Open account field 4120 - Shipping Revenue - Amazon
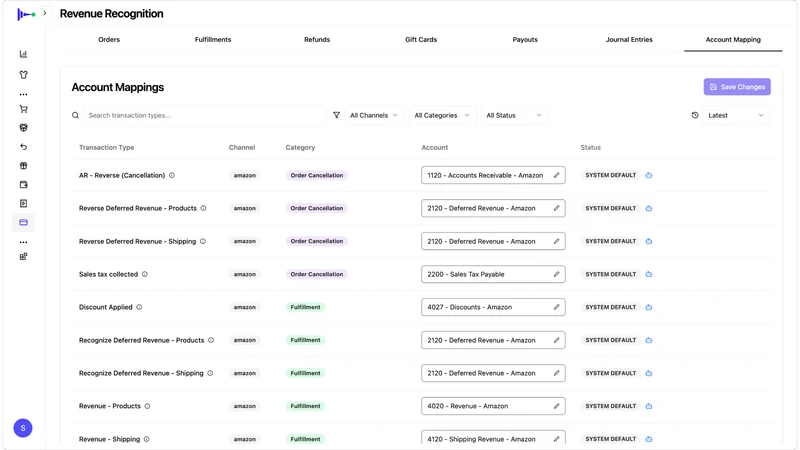This screenshot has height=450, width=800. (x=493, y=438)
